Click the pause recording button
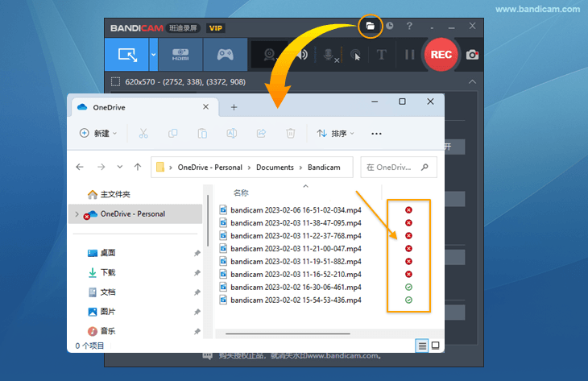588x381 pixels. point(409,55)
